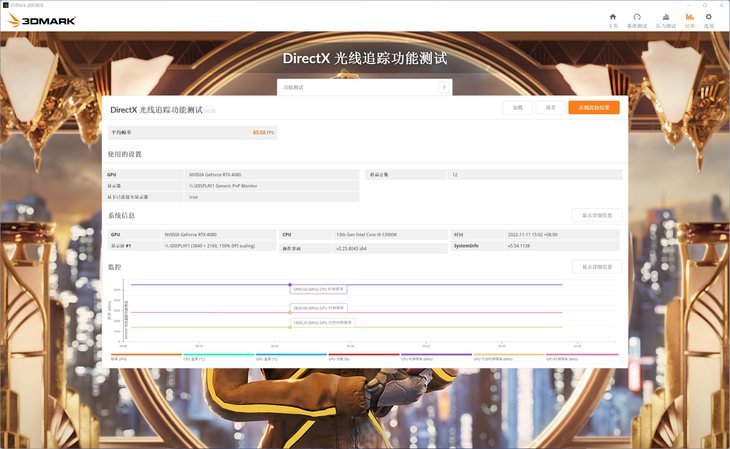The width and height of the screenshot is (730, 449).
Task: Select the '2022-11-11 15:02 +08:00' time value
Action: (x=533, y=235)
